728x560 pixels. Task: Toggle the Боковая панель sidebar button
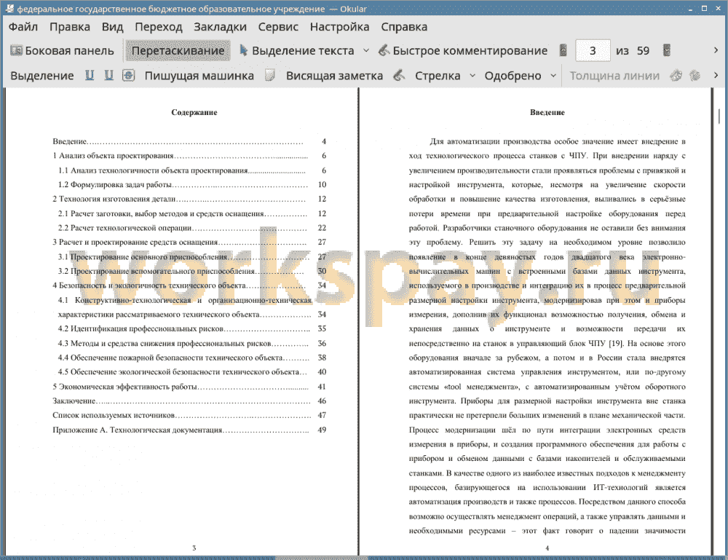coord(62,51)
